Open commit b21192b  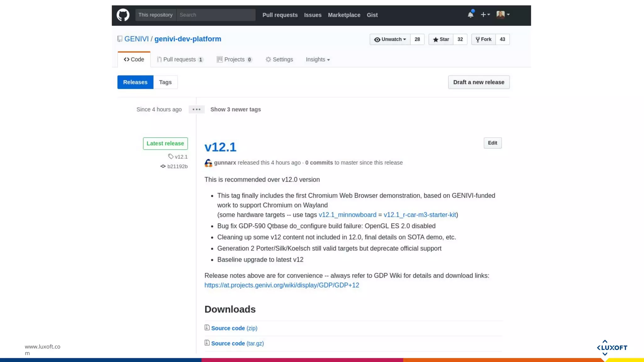[x=177, y=166]
